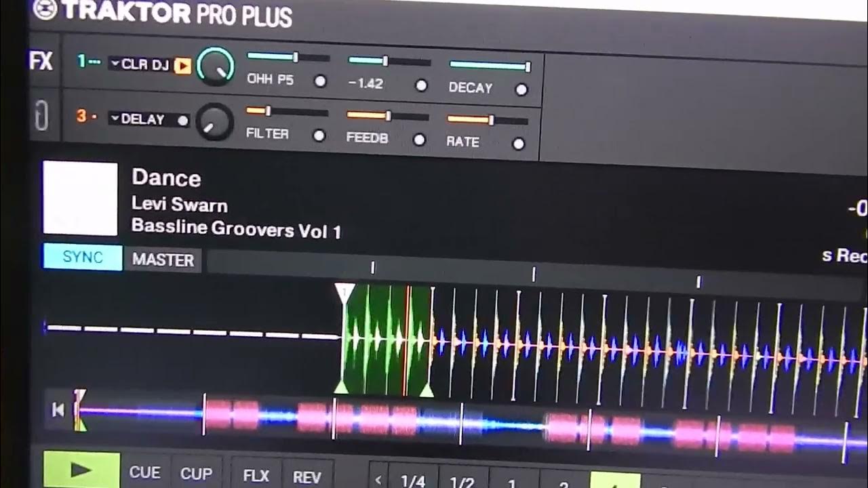The image size is (868, 488).
Task: Select the track title Dance
Action: pyautogui.click(x=166, y=178)
